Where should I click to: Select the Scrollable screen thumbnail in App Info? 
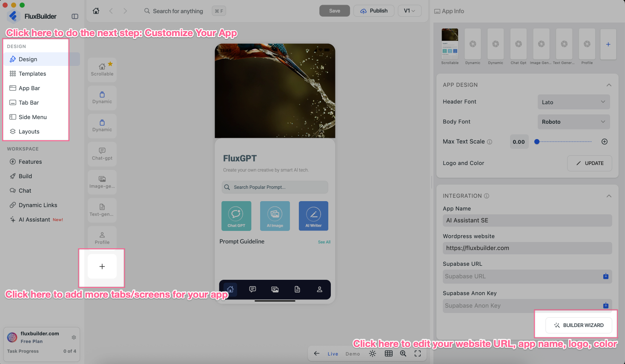[450, 44]
